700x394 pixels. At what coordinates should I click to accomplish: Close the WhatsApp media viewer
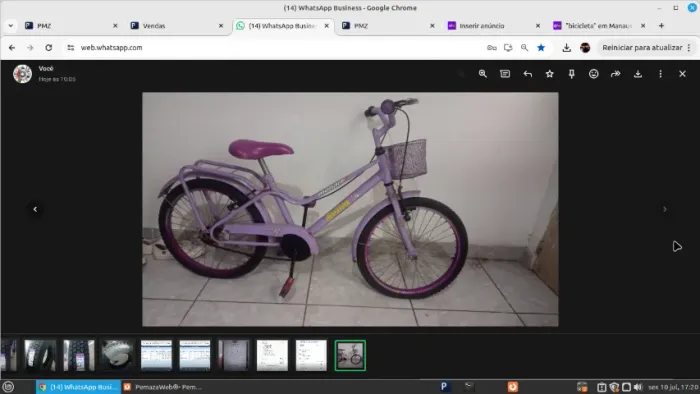[682, 74]
